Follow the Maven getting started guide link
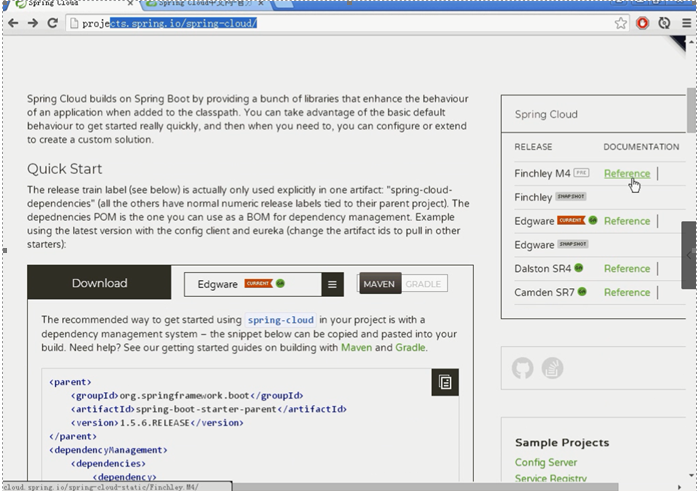Screen dimensions: 697x491 click(x=356, y=347)
